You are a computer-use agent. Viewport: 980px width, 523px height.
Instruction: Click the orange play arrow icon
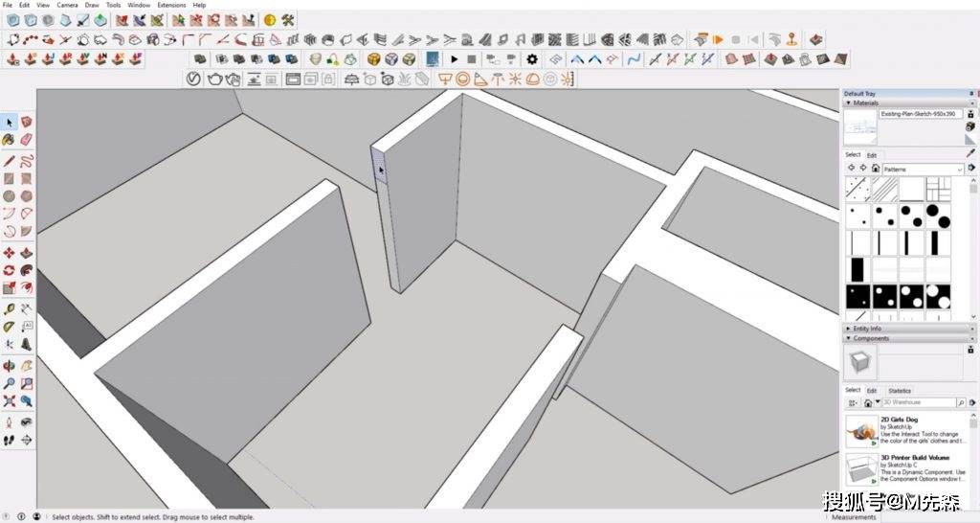coord(718,39)
